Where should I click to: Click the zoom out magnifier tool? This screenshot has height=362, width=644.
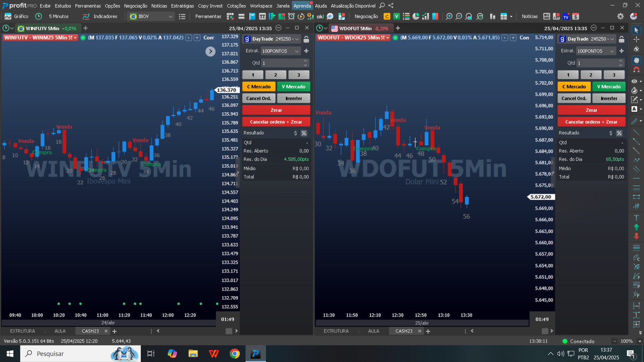tap(459, 16)
